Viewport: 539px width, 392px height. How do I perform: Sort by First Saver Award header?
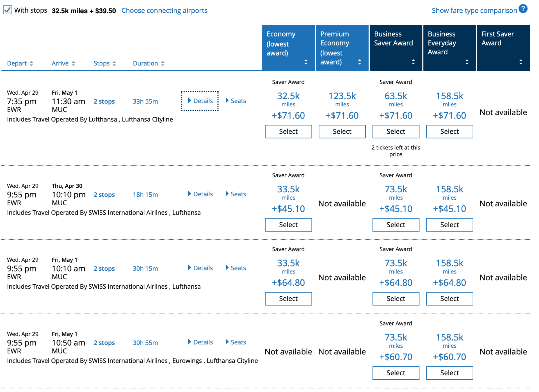pos(503,48)
